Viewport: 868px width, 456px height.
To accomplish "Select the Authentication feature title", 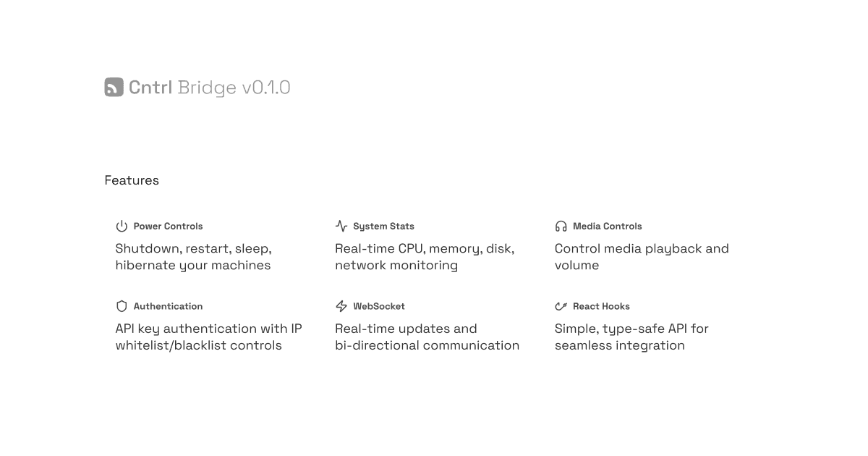I will (168, 306).
